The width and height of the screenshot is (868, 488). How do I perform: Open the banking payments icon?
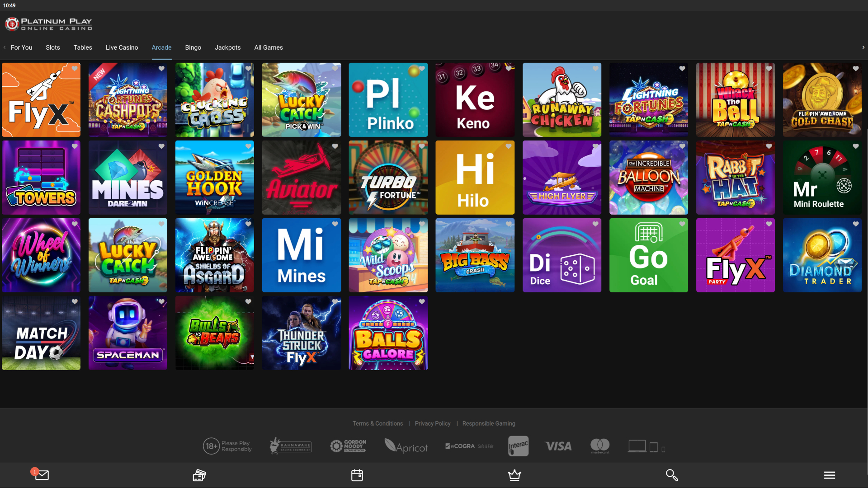pyautogui.click(x=199, y=475)
